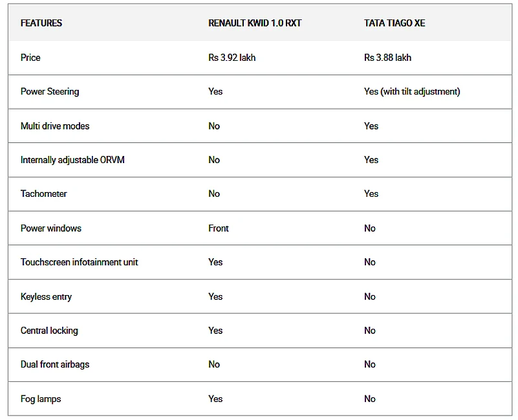Click the 'Front' value for power windows
This screenshot has width=518, height=420.
pos(219,228)
